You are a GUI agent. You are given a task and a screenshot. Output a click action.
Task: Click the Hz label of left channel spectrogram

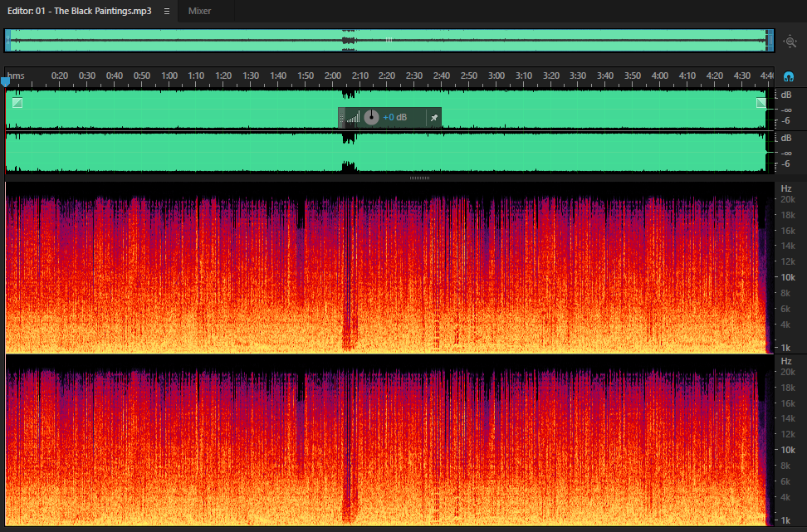[786, 188]
